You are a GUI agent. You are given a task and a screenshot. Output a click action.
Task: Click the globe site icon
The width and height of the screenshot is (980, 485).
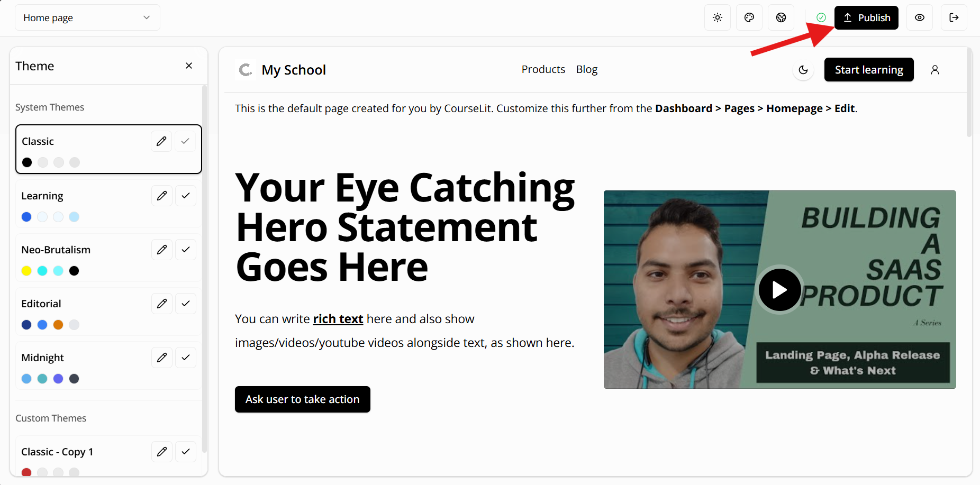point(781,17)
